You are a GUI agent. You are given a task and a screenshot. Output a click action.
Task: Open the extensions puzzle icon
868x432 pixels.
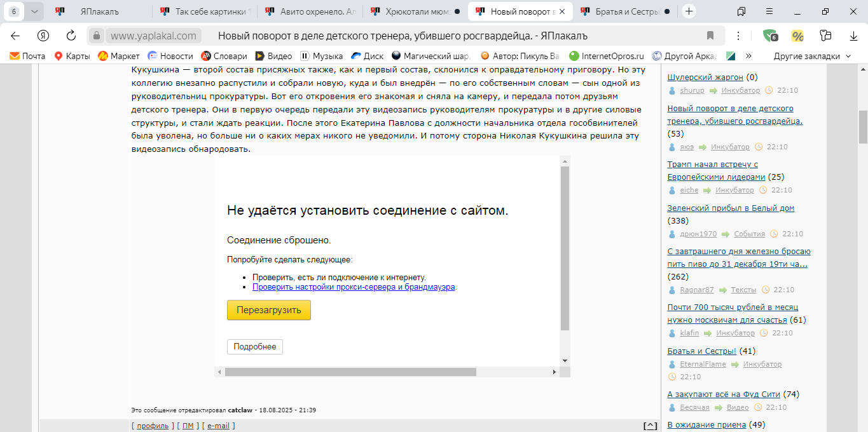[825, 36]
